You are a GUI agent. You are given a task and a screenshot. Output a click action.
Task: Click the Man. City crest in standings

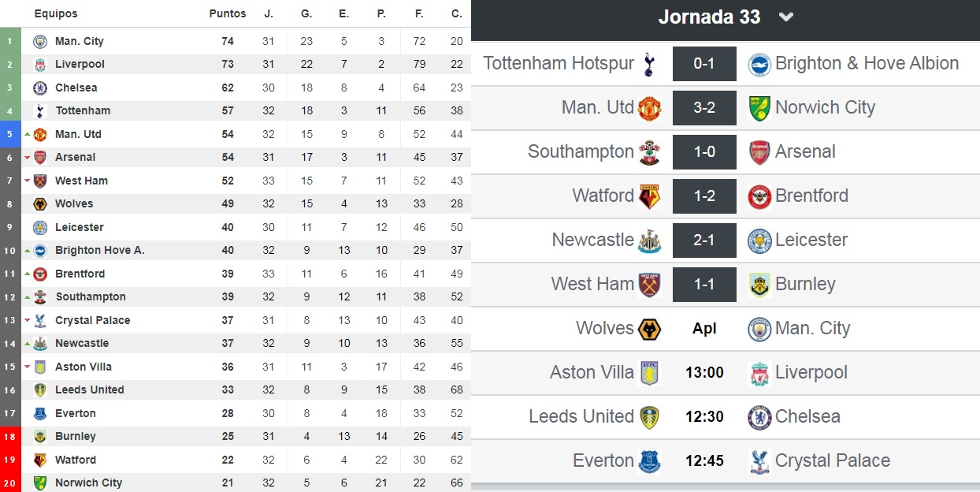tap(39, 41)
